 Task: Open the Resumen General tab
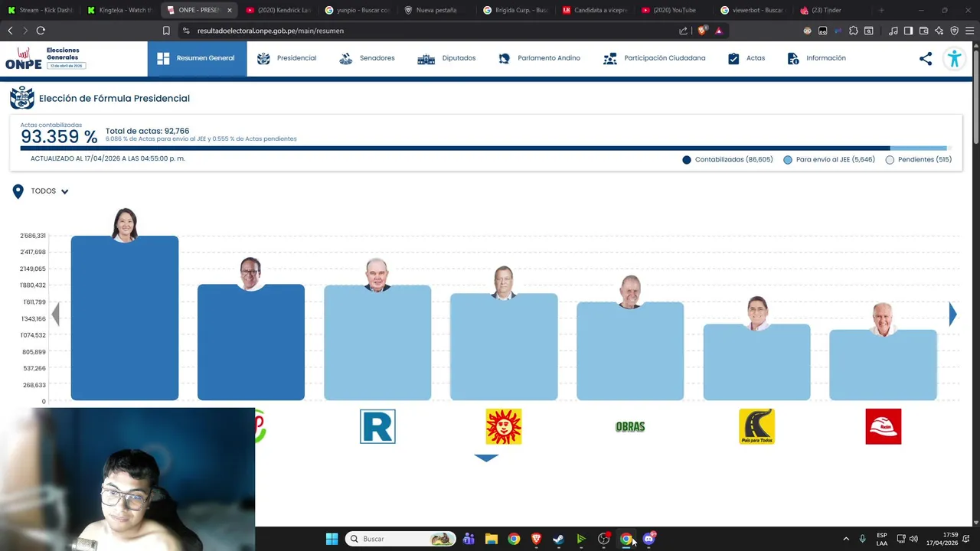tap(197, 58)
